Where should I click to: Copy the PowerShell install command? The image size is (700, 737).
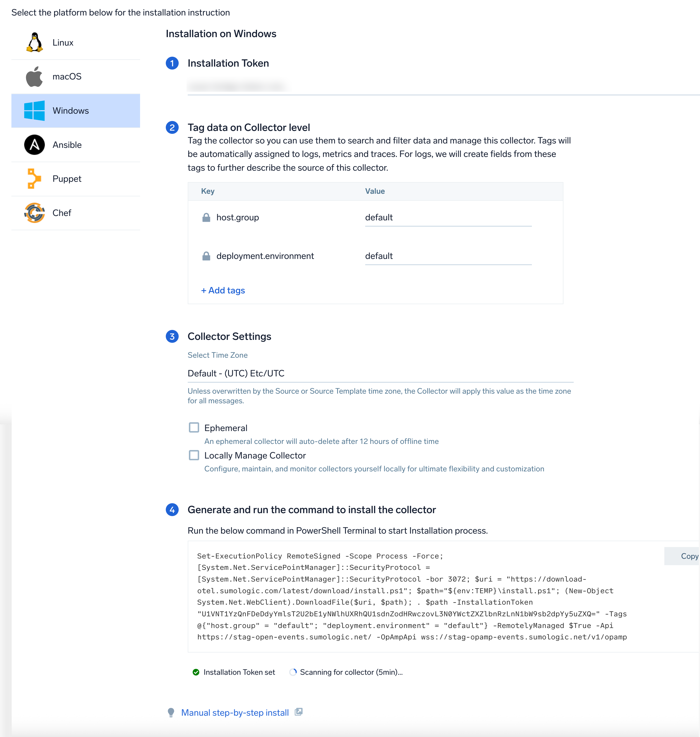point(689,556)
